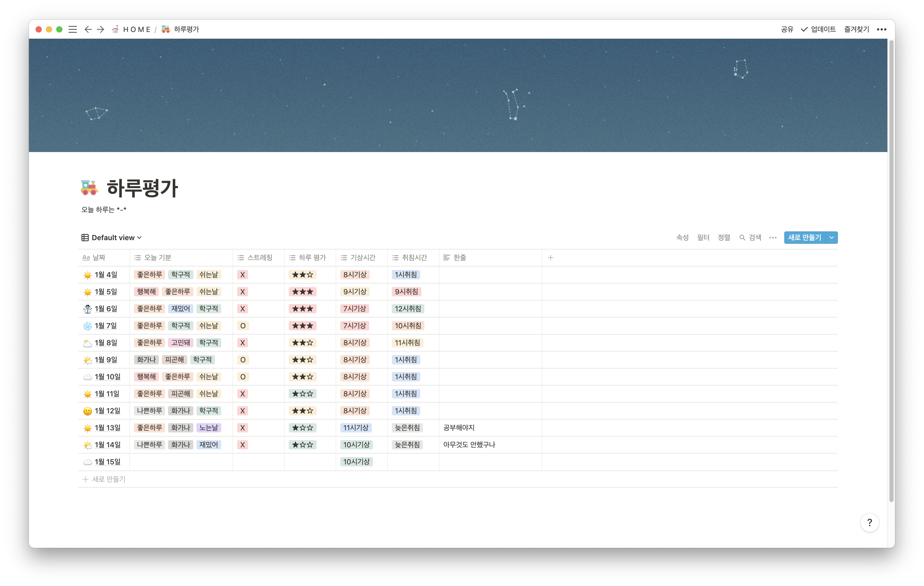Navigate to HOME breadcrumb link
The height and width of the screenshot is (586, 924).
[x=136, y=30]
